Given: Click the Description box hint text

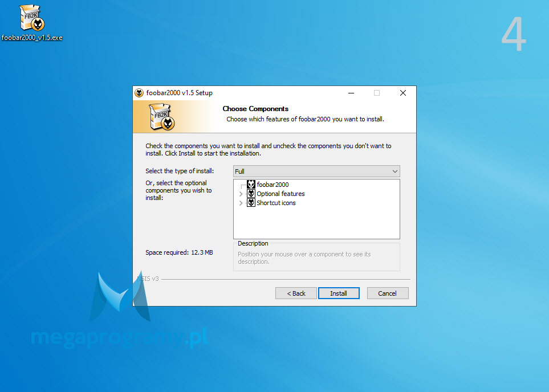Looking at the screenshot, I should (304, 258).
